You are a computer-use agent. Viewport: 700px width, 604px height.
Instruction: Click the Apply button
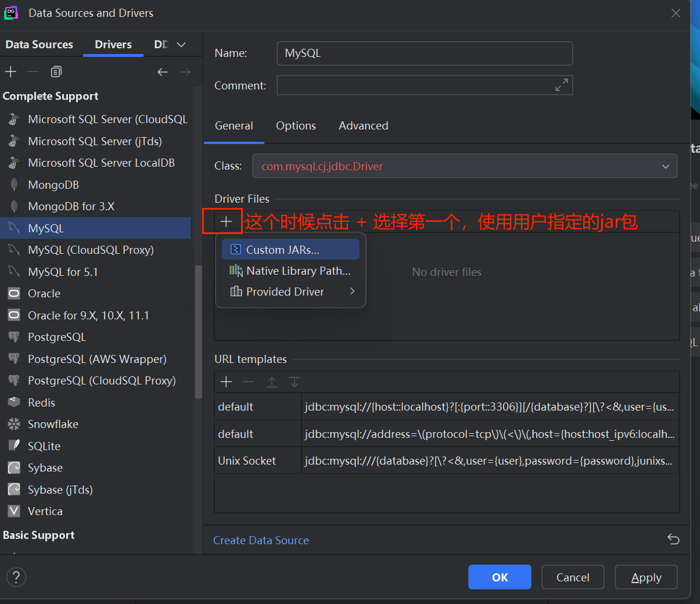pos(646,577)
